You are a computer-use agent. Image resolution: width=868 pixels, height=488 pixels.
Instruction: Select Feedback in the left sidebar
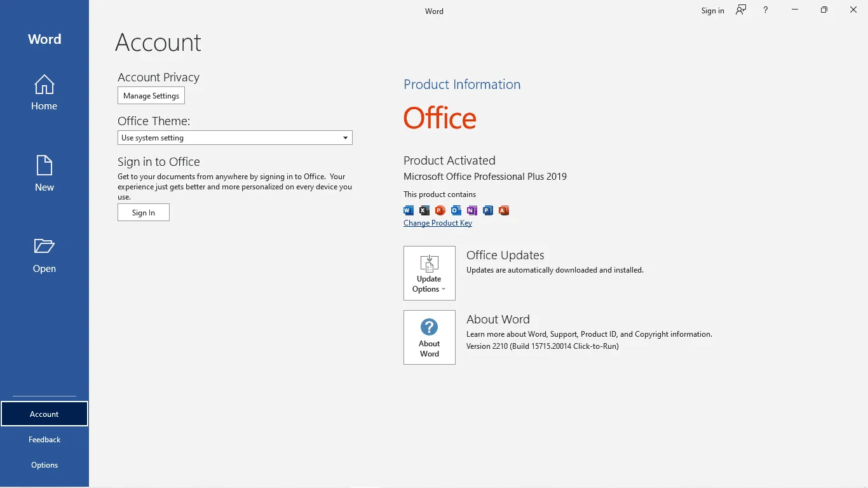(x=44, y=440)
